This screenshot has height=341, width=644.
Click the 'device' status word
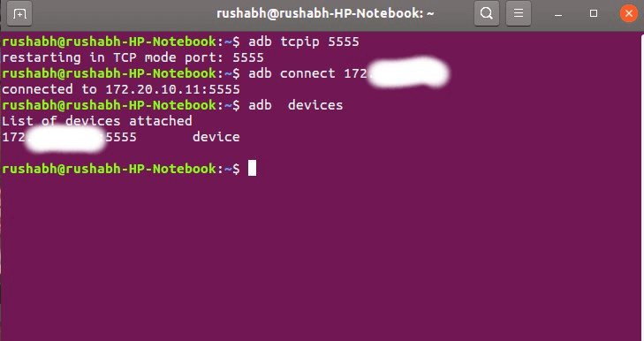216,137
